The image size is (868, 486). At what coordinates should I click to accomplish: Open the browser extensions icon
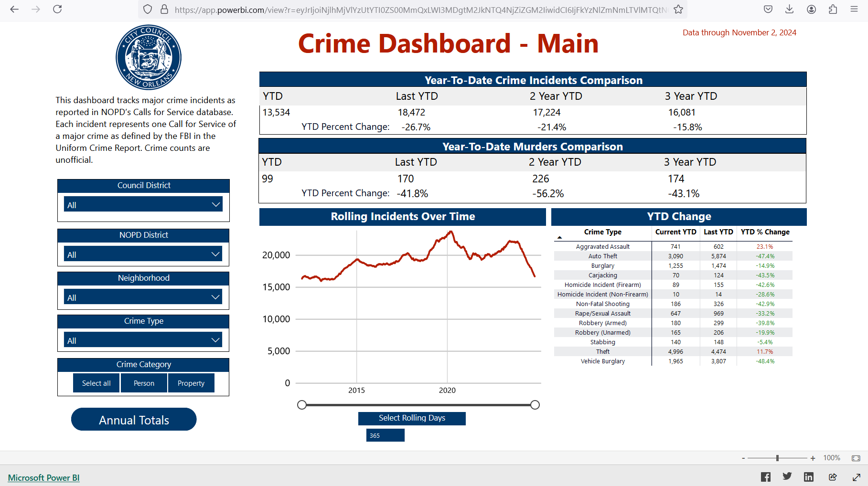833,9
